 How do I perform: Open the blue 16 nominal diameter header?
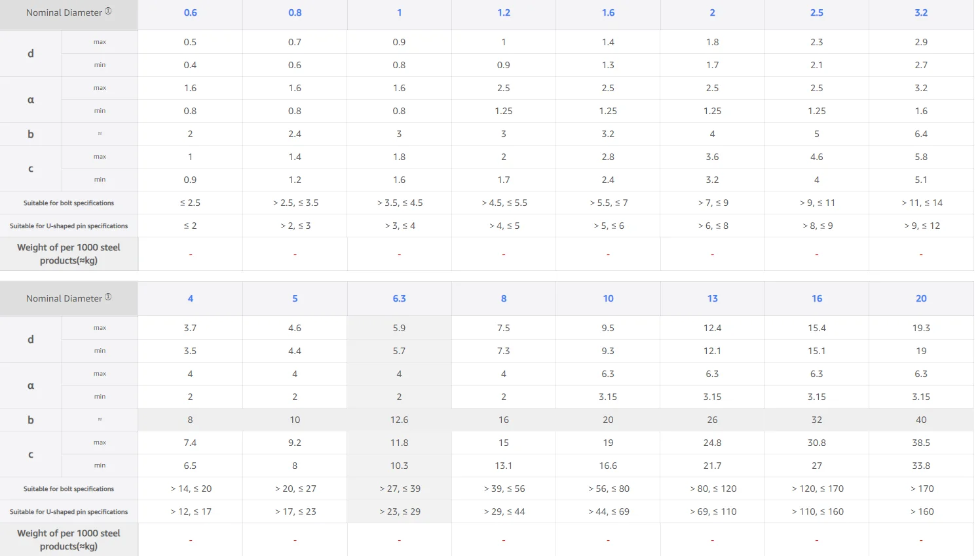[816, 298]
